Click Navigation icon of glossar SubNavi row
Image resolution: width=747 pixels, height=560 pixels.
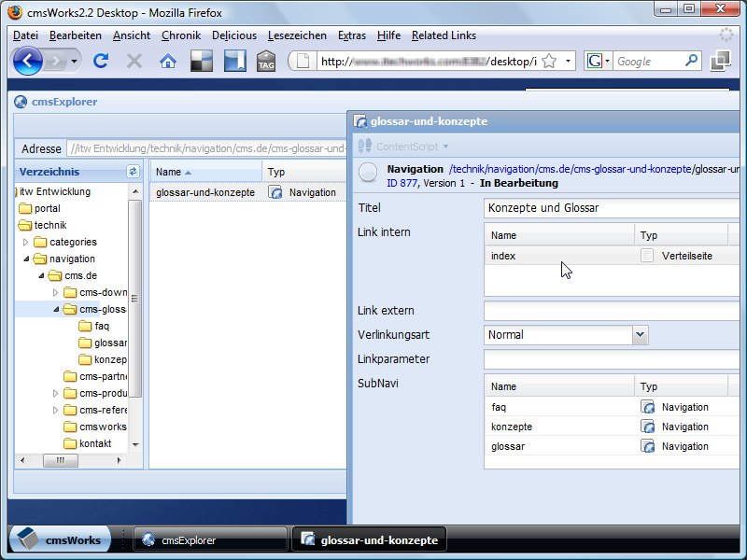(x=647, y=447)
